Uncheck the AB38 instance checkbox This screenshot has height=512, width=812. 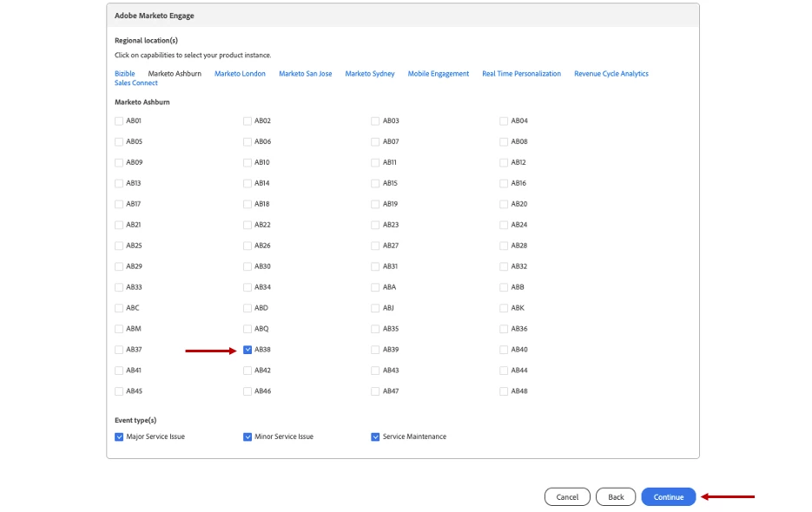(x=248, y=350)
